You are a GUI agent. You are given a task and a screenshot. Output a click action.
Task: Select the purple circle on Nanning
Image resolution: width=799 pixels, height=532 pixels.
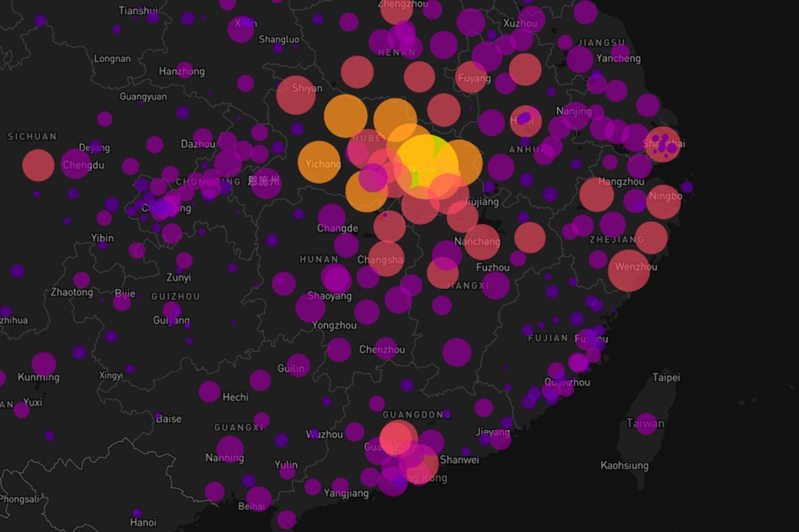[230, 449]
